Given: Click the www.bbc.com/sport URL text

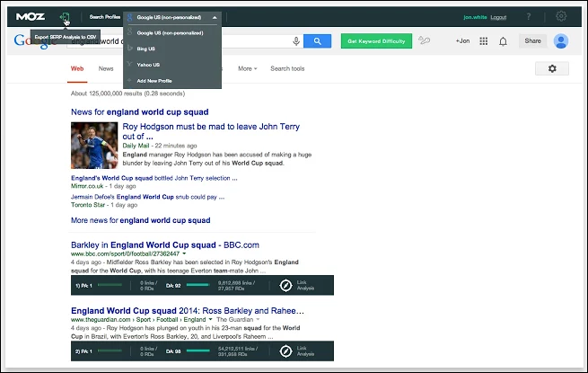Looking at the screenshot, I should [x=126, y=253].
